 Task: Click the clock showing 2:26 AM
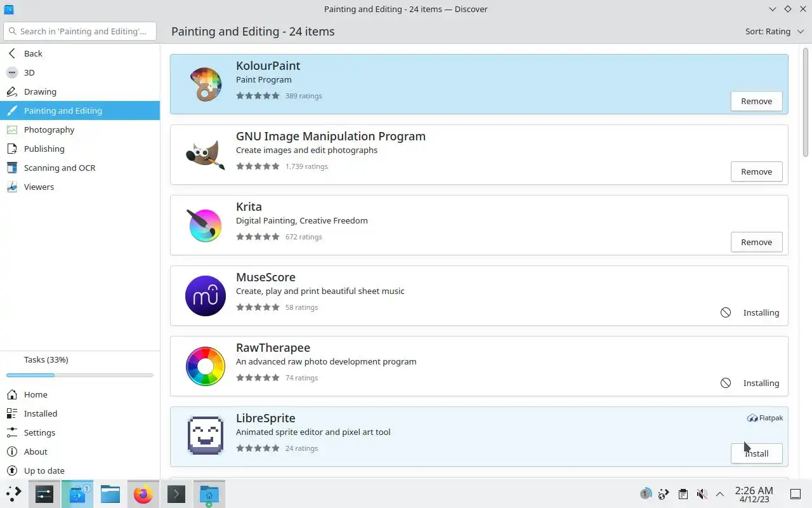(754, 494)
